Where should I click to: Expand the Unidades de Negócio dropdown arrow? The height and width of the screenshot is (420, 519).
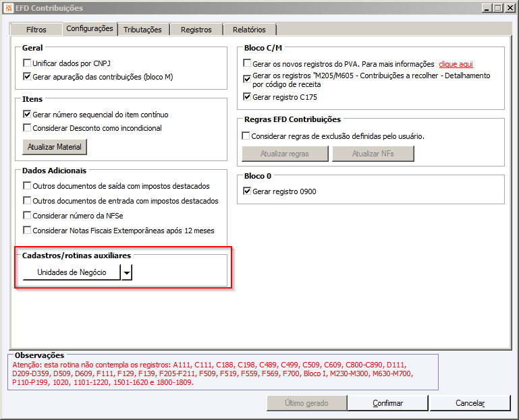click(127, 272)
